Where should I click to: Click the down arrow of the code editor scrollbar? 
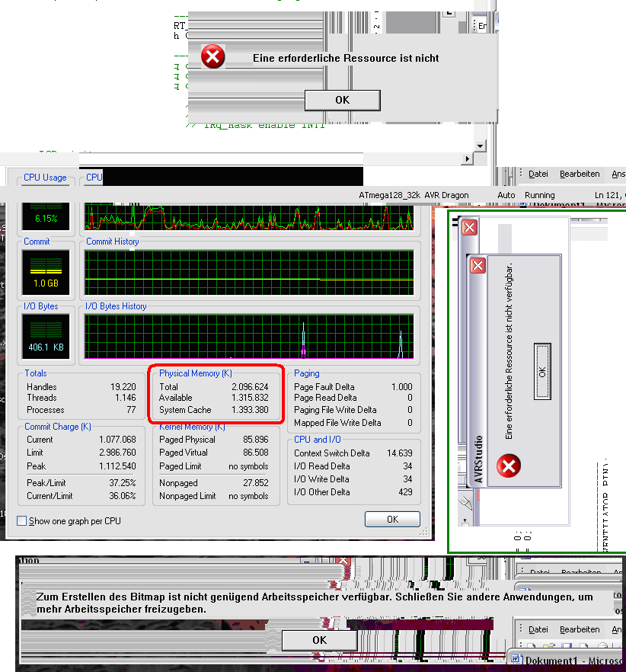point(481,146)
